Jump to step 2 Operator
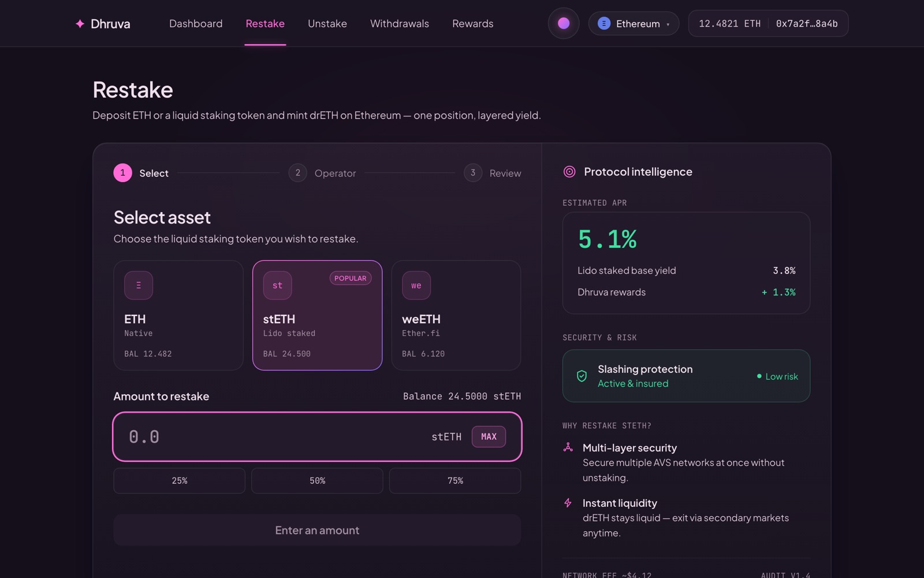The width and height of the screenshot is (924, 578). (322, 173)
